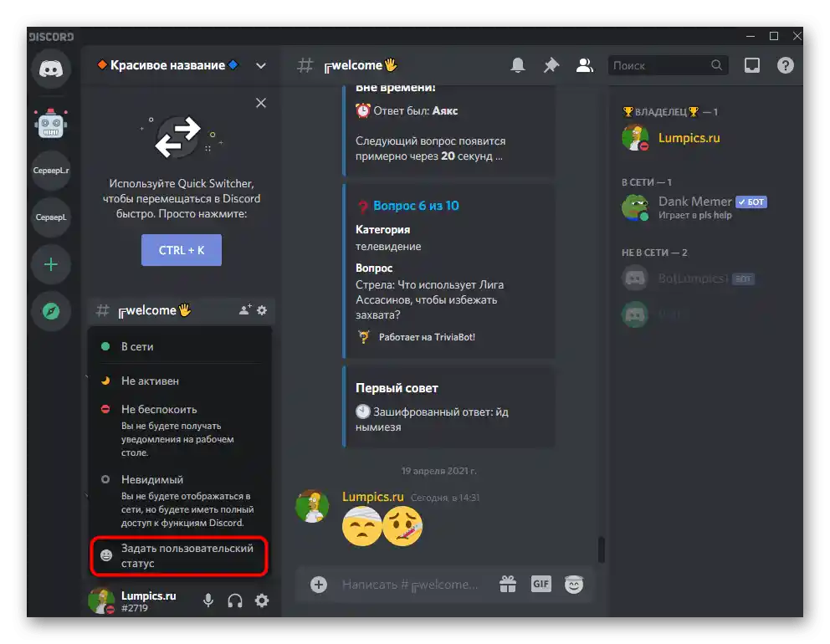Open user settings gear
Image resolution: width=830 pixels, height=644 pixels.
pyautogui.click(x=262, y=601)
